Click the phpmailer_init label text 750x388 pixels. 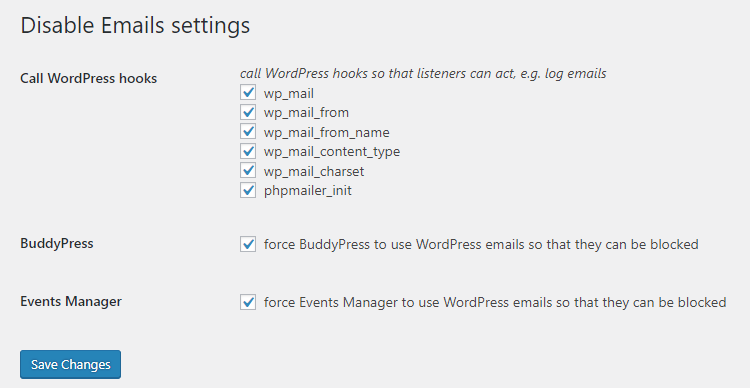point(308,191)
